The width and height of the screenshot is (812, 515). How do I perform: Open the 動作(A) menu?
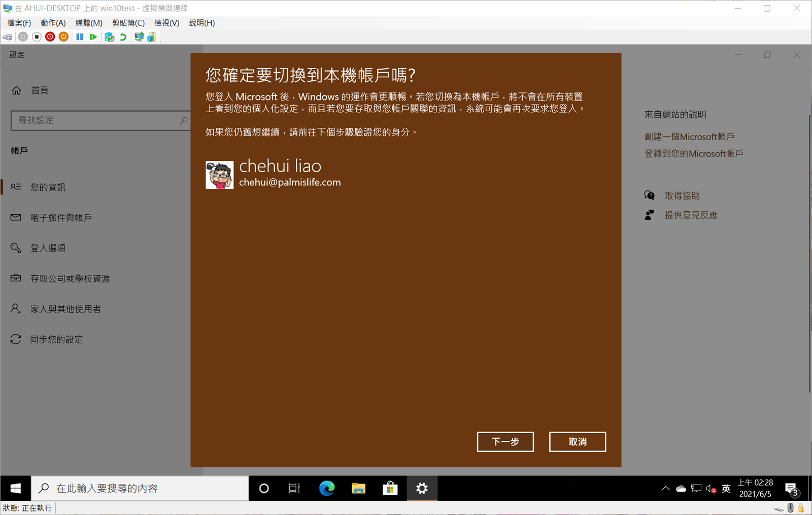click(x=53, y=23)
